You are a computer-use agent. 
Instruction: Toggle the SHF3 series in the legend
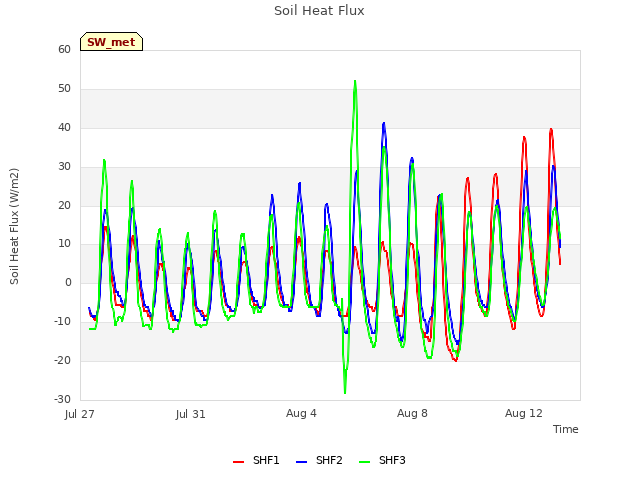point(382,460)
